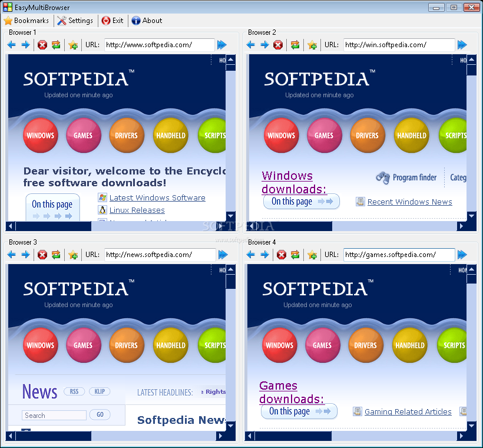
Task: Click HANDHELD ball in Browser 2
Action: pyautogui.click(x=411, y=136)
